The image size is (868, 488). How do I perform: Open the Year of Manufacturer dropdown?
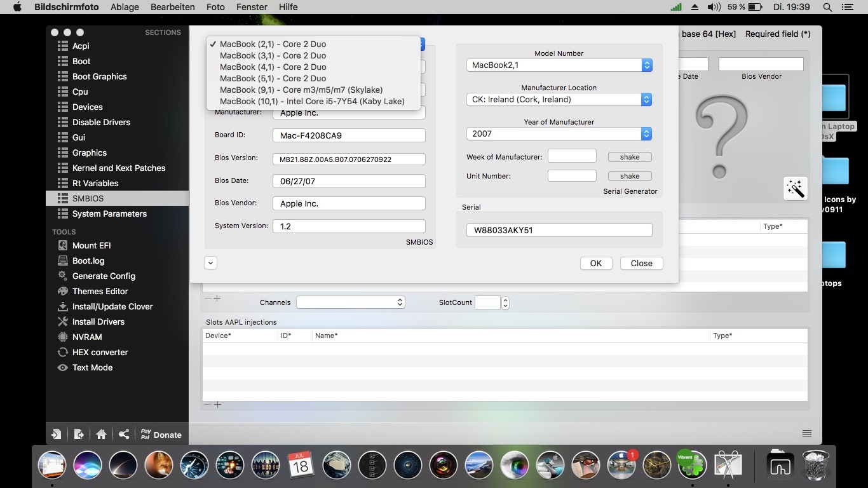(559, 134)
